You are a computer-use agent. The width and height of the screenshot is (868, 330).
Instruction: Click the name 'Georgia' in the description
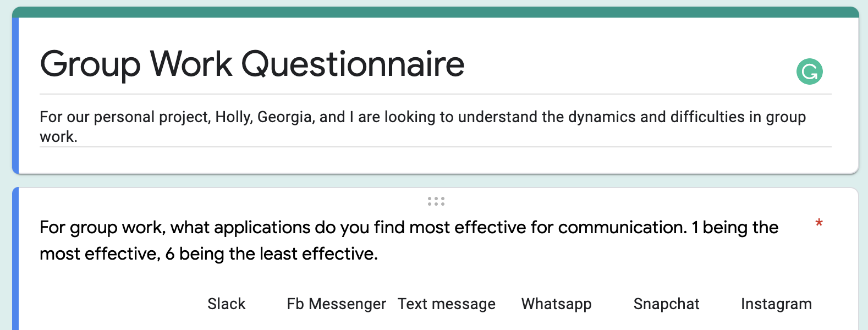tap(284, 117)
